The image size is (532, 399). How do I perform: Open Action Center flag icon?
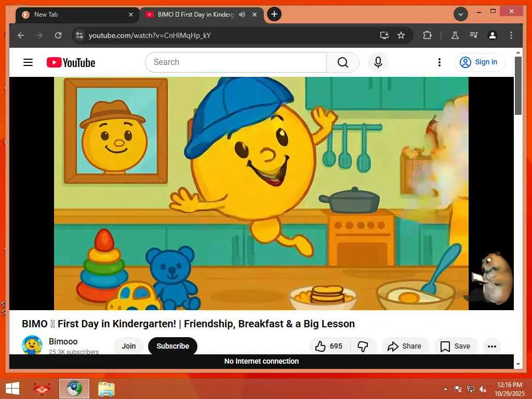pos(458,389)
